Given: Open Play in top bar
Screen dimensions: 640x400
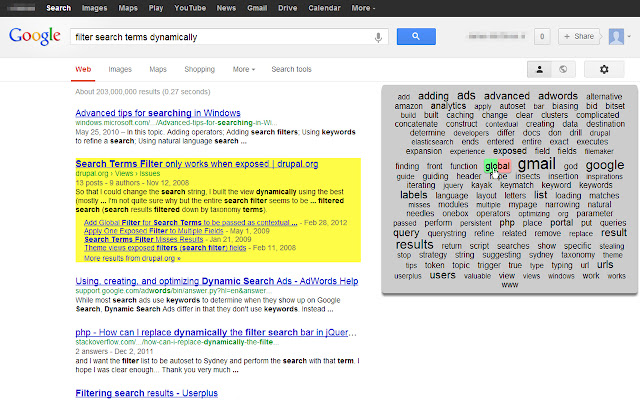Looking at the screenshot, I should click(156, 8).
